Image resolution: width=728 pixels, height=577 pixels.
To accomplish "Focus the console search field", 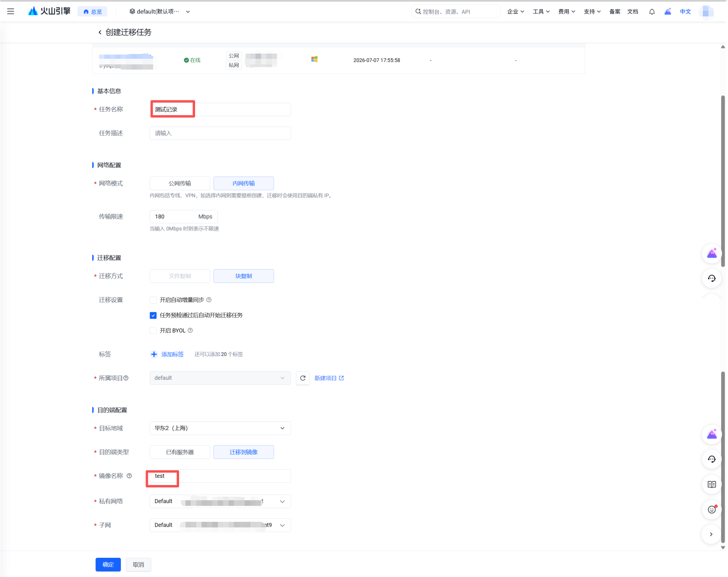I will (x=456, y=12).
